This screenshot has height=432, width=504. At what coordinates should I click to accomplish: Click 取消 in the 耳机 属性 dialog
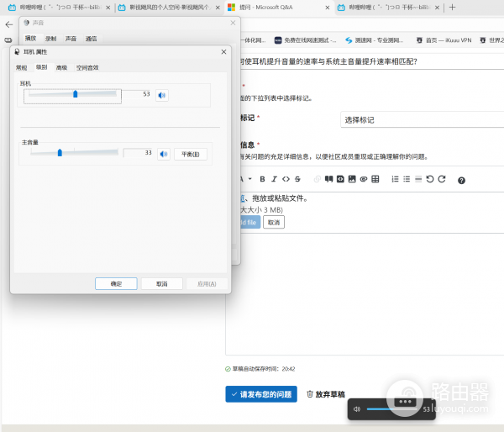pos(162,284)
